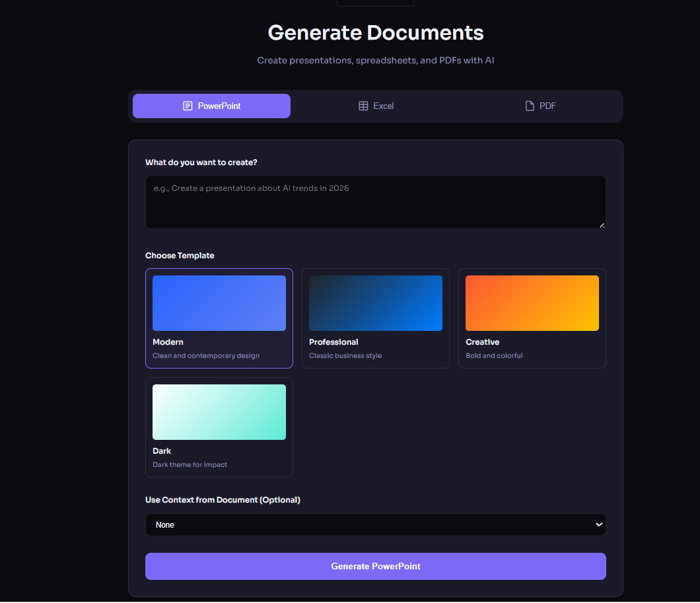700x603 pixels.
Task: Choose the Creative template card
Action: point(532,318)
